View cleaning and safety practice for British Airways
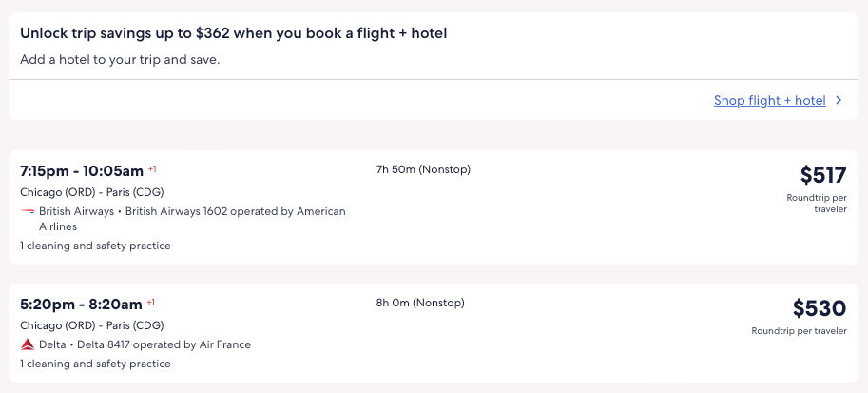The width and height of the screenshot is (868, 393). 95,246
